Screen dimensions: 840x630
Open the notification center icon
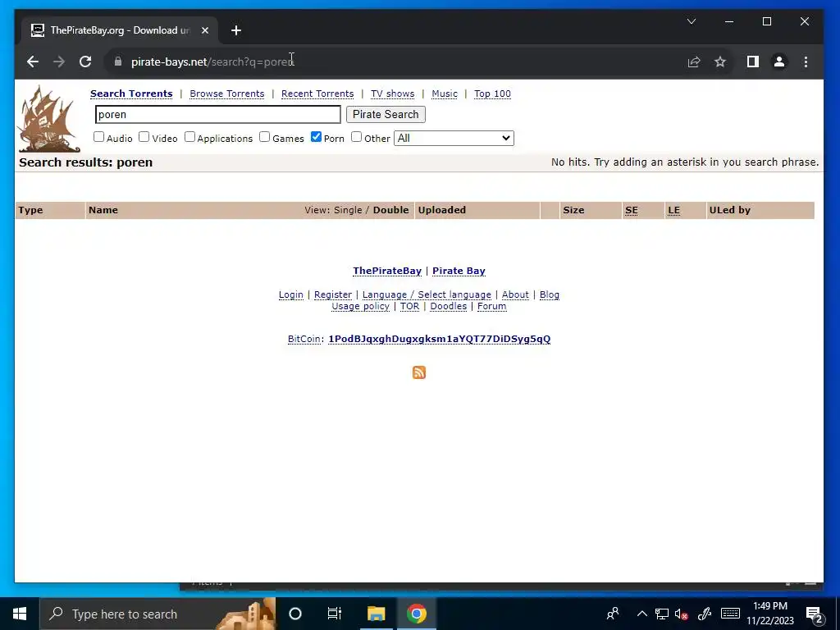point(814,614)
